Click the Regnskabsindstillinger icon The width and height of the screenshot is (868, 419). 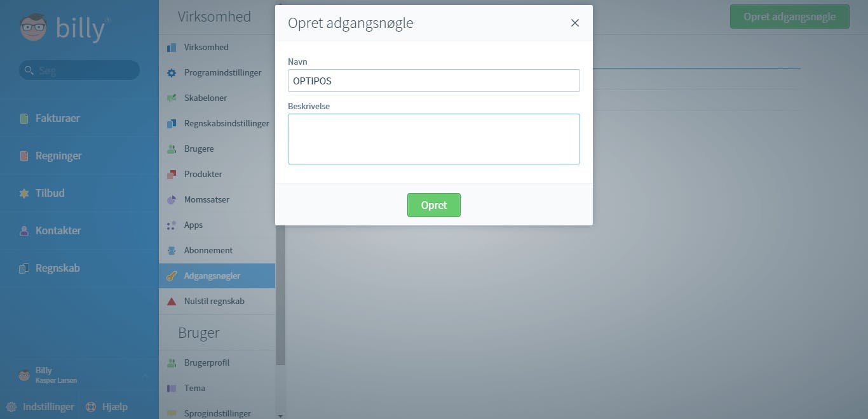172,124
